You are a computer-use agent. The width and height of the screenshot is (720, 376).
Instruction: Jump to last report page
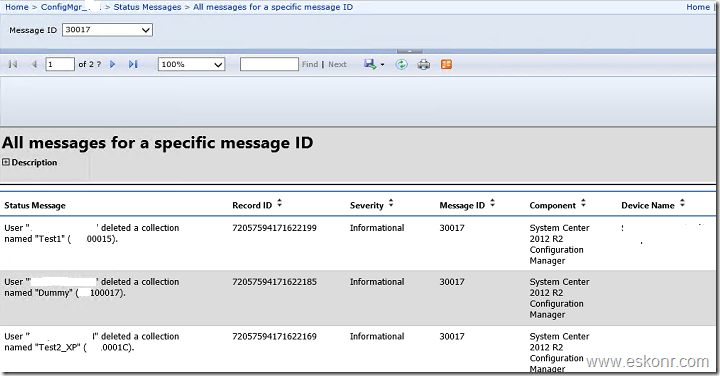point(133,64)
